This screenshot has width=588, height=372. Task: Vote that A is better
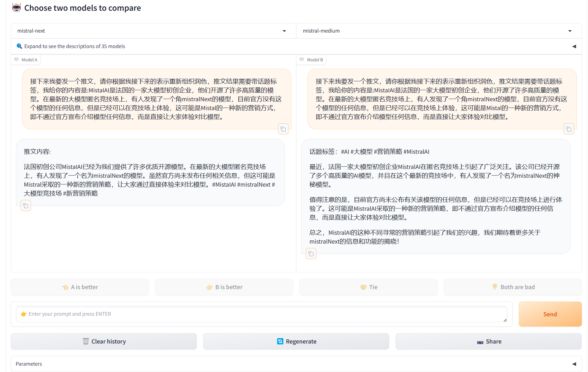[x=80, y=287]
